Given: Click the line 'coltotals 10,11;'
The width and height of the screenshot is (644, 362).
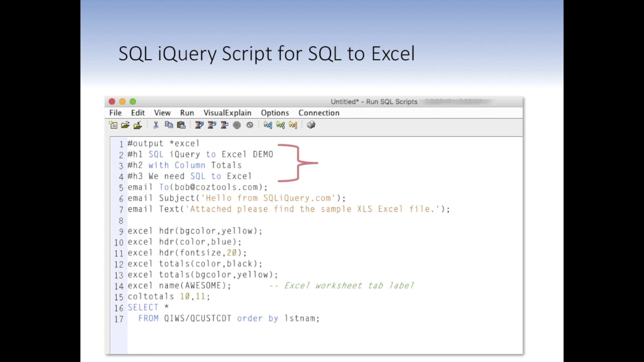Looking at the screenshot, I should [169, 297].
